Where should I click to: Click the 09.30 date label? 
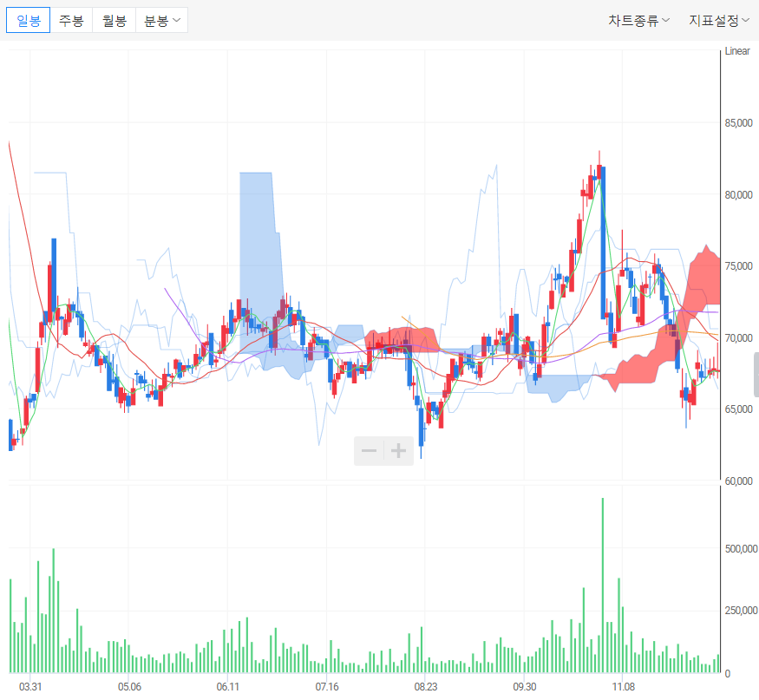(525, 686)
